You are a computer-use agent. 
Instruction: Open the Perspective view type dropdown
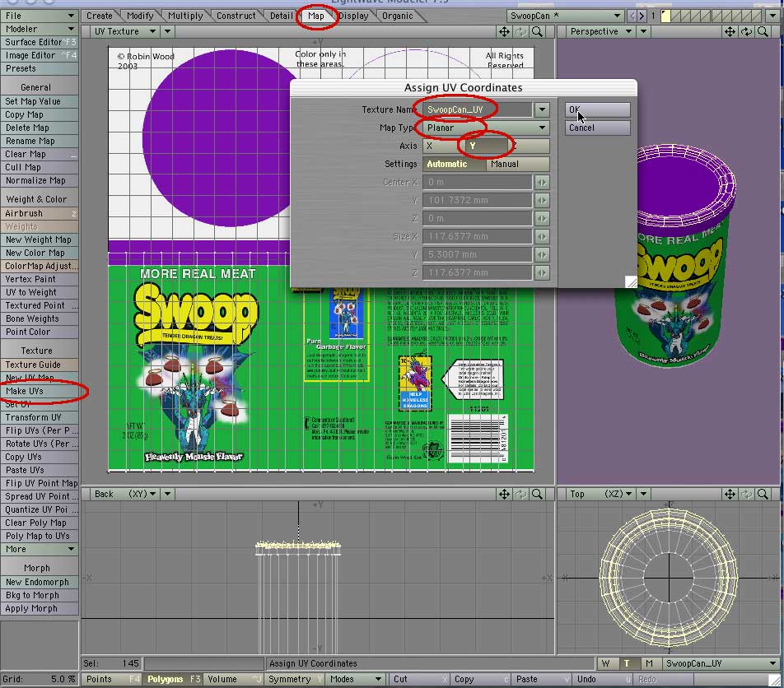[x=601, y=32]
